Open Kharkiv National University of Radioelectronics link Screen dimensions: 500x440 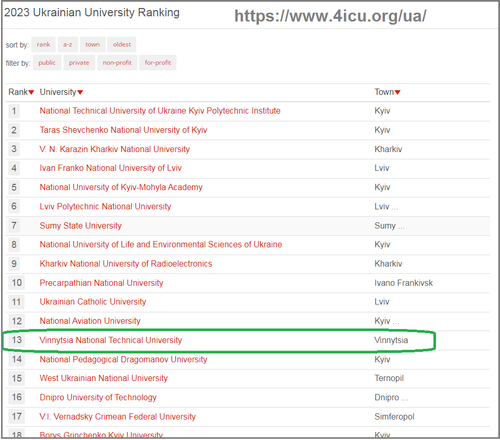pyautogui.click(x=126, y=264)
